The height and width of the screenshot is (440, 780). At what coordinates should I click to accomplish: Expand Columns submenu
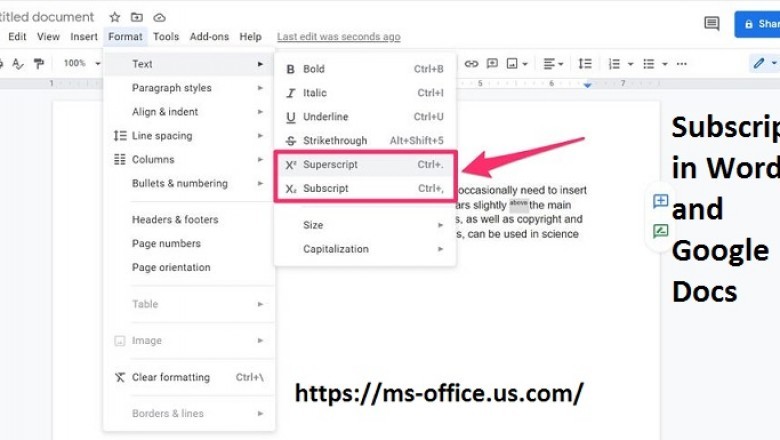pyautogui.click(x=189, y=160)
